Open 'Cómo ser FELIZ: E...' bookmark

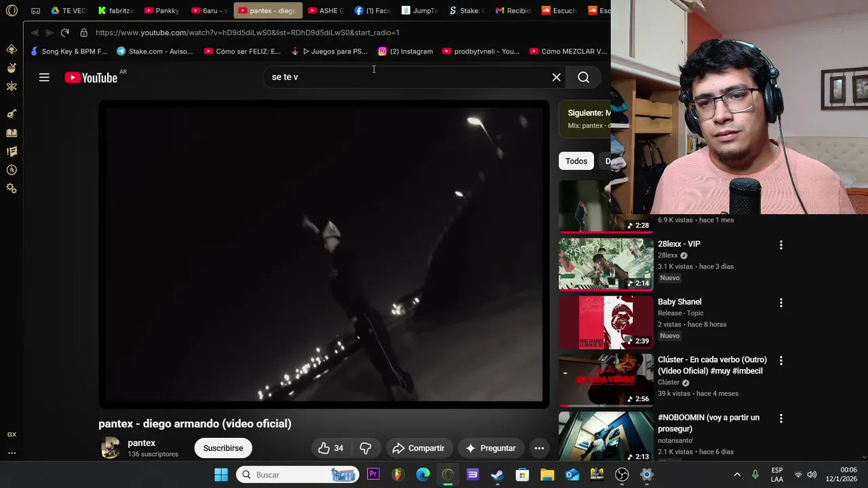(242, 51)
